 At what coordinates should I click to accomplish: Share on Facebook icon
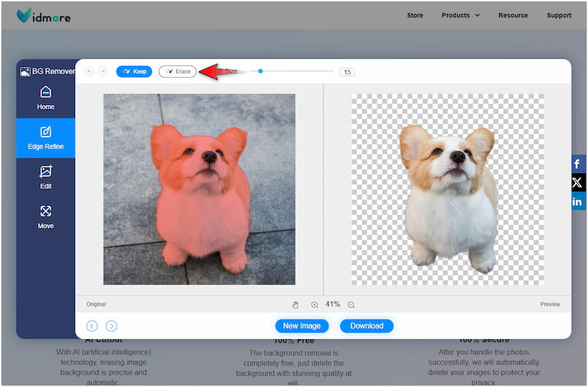point(577,164)
